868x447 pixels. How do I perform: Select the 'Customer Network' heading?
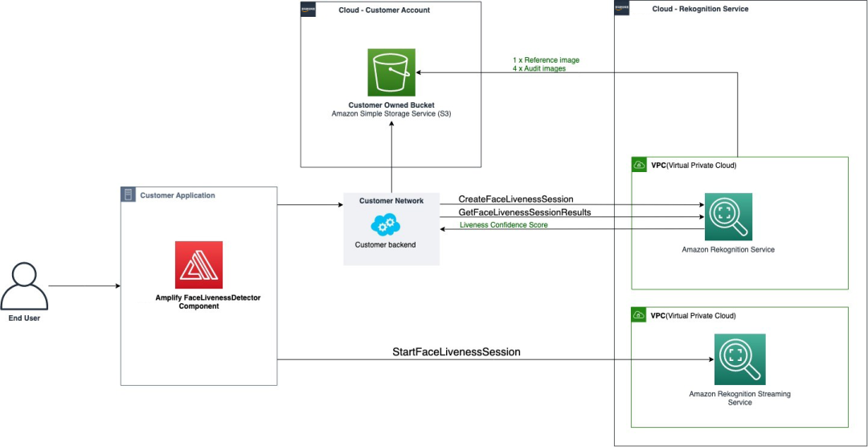point(391,201)
